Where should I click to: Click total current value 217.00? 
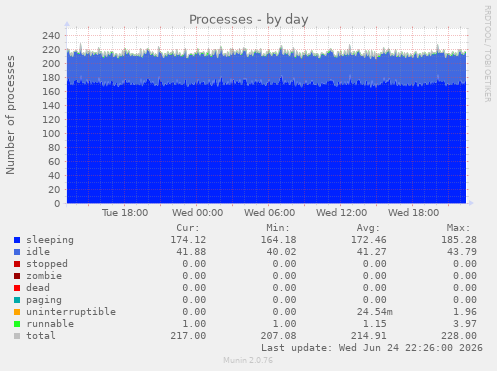pyautogui.click(x=188, y=336)
